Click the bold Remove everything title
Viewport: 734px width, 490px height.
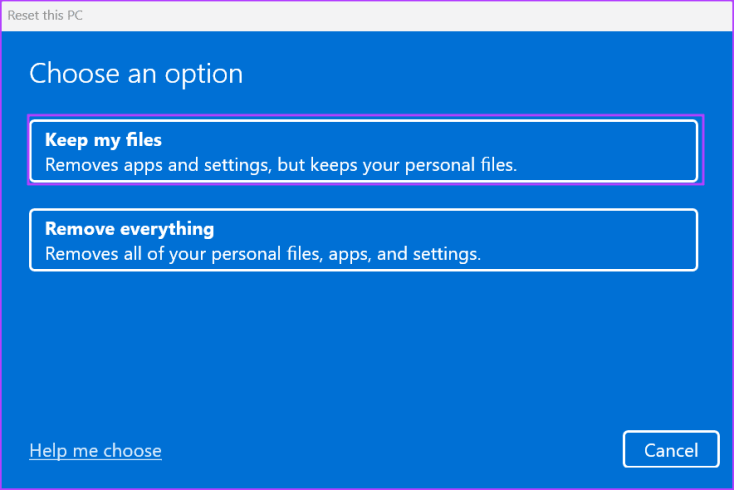click(x=129, y=228)
